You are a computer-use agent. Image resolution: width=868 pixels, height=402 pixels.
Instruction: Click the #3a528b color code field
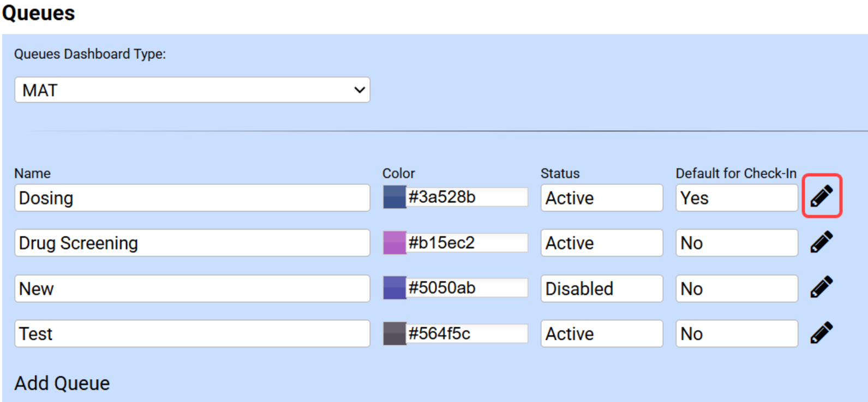(x=467, y=197)
